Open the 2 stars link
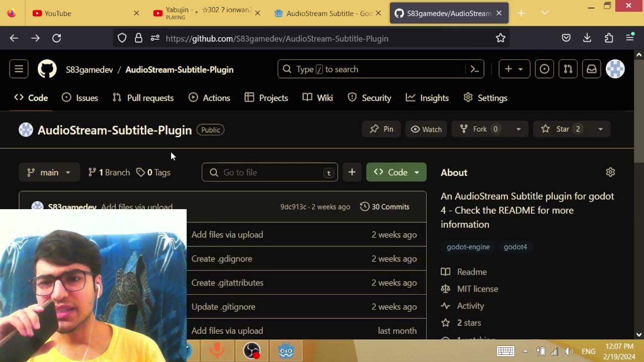The height and width of the screenshot is (362, 644). point(461,323)
